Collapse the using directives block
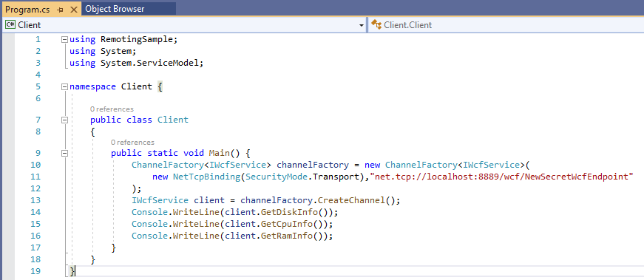Viewport: 644px width, 280px height. pos(64,39)
